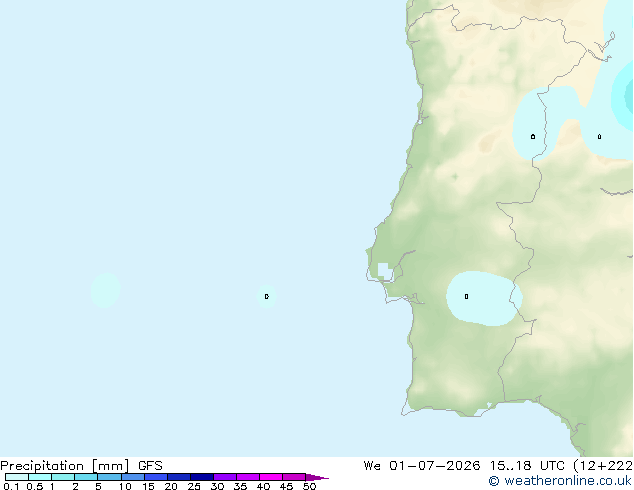Click the '10' legend scale value

point(125,486)
